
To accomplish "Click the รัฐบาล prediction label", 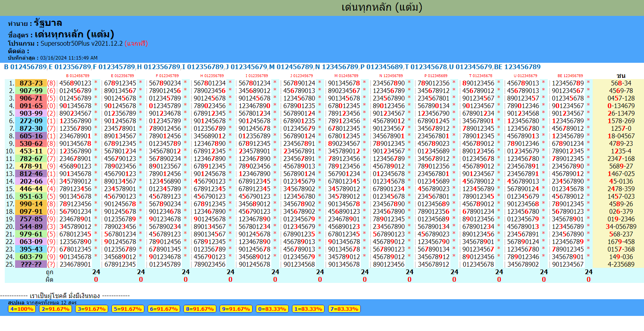I will (48, 23).
